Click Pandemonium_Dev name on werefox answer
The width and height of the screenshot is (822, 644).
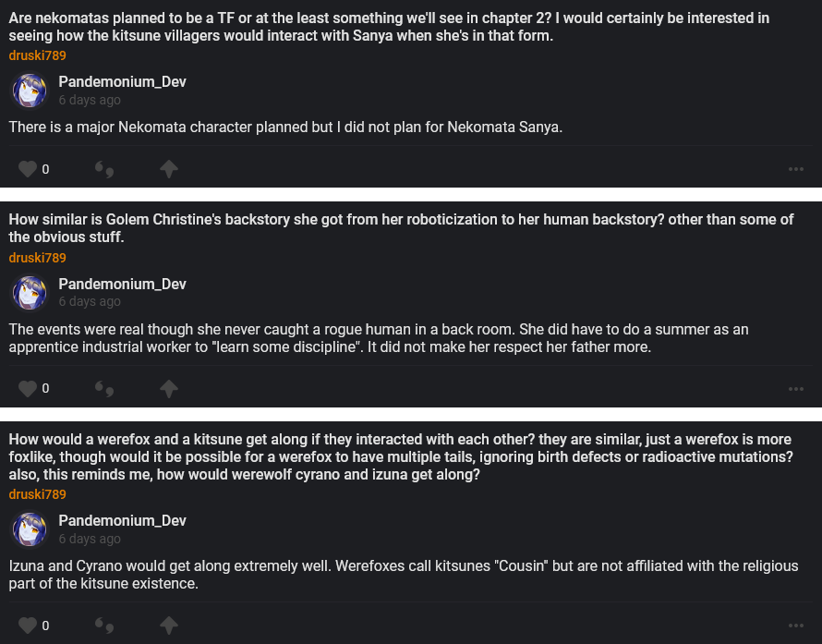[123, 520]
